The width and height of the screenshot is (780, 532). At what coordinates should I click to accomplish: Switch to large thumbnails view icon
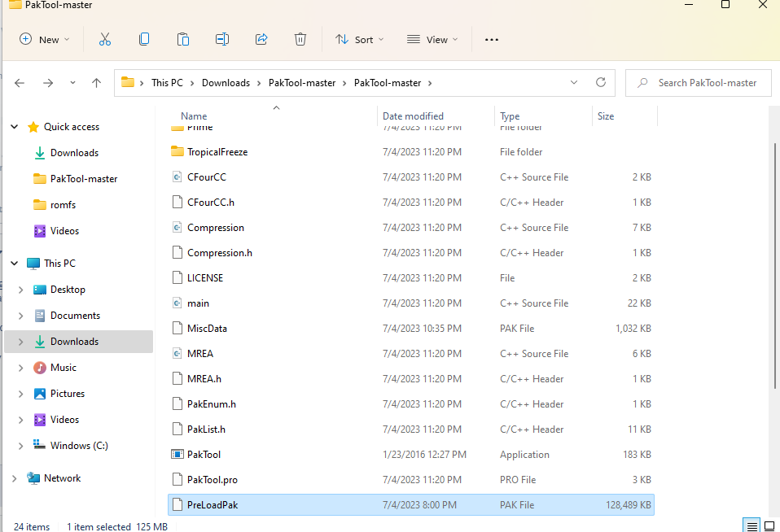769,525
